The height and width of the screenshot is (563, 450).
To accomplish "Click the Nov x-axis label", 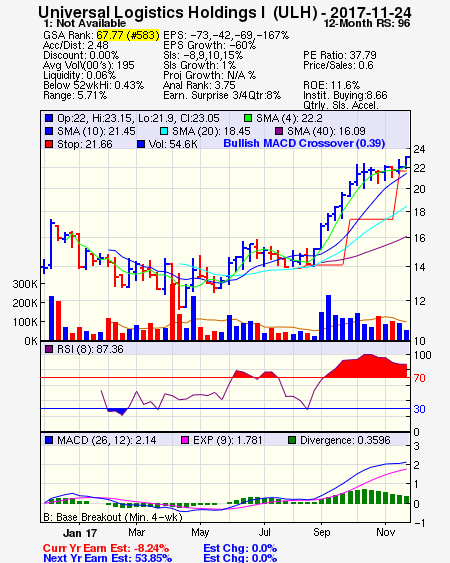I will click(x=385, y=532).
